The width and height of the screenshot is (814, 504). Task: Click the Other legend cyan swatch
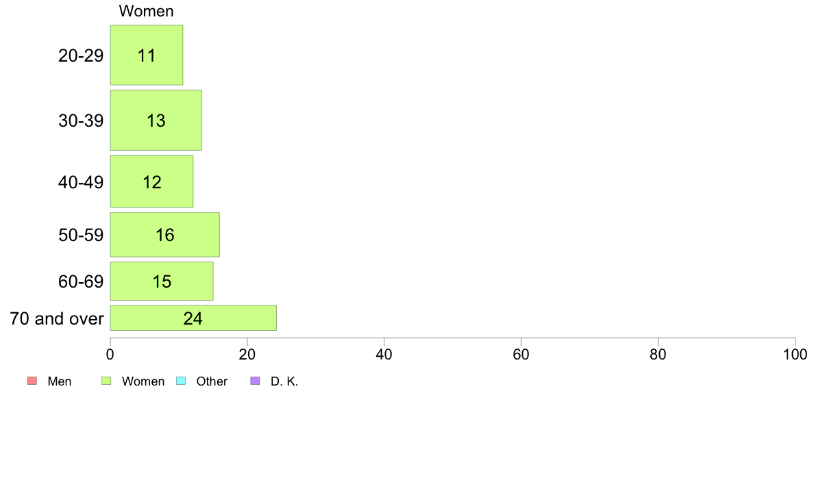click(x=181, y=381)
